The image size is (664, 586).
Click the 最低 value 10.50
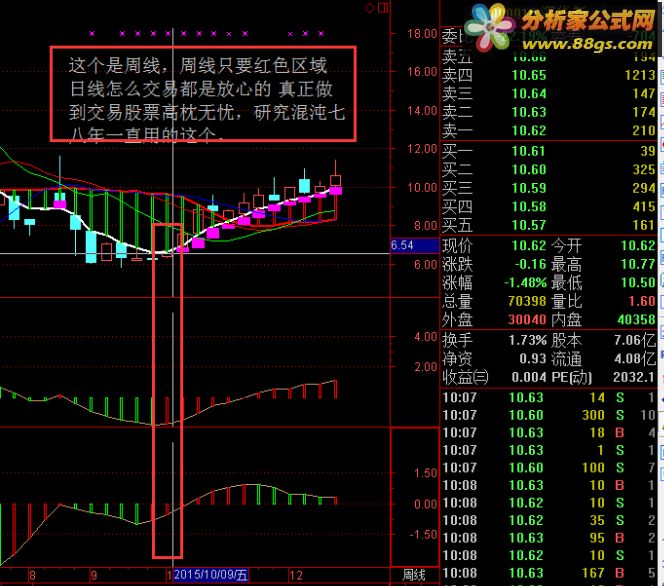638,282
